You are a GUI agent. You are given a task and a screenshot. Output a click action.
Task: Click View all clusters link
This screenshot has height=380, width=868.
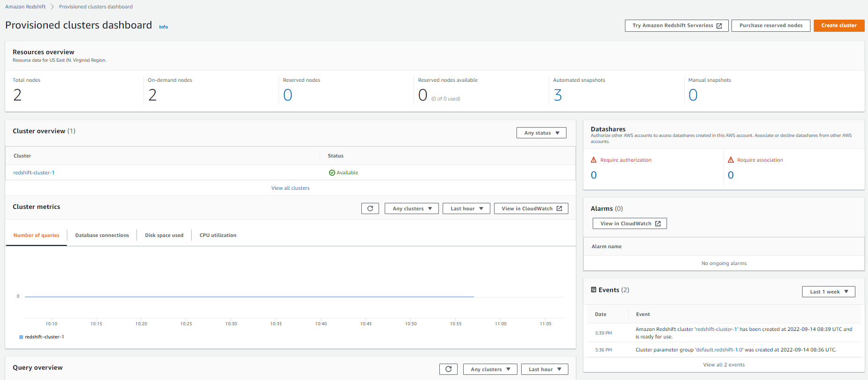click(290, 188)
